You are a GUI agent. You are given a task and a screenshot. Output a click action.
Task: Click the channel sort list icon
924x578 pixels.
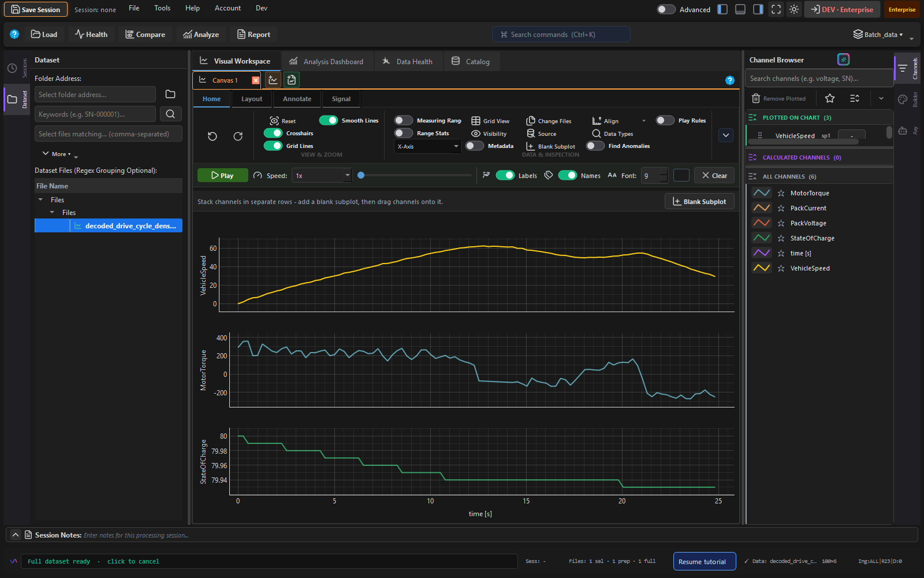coord(855,98)
